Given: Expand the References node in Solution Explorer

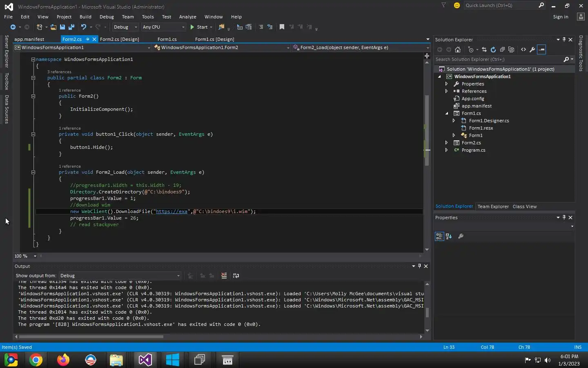Looking at the screenshot, I should pyautogui.click(x=446, y=91).
